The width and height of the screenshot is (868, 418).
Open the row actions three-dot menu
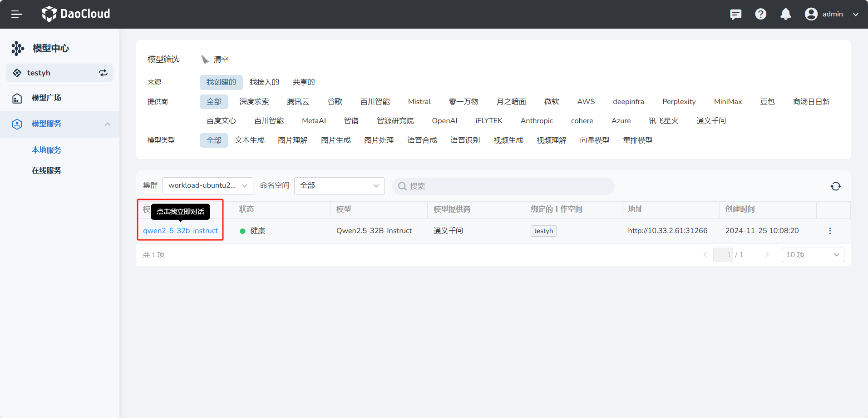pos(830,231)
